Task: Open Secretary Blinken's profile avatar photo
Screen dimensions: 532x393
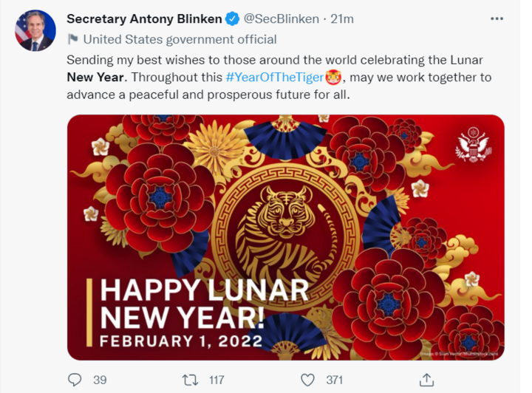Action: coord(35,30)
